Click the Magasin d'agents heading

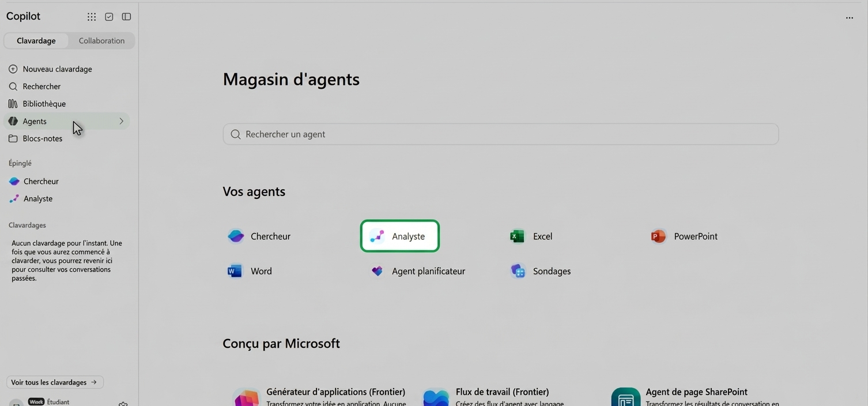(291, 80)
